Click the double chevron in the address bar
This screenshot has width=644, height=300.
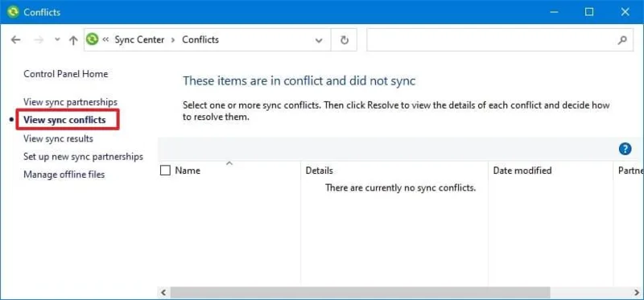pos(105,39)
